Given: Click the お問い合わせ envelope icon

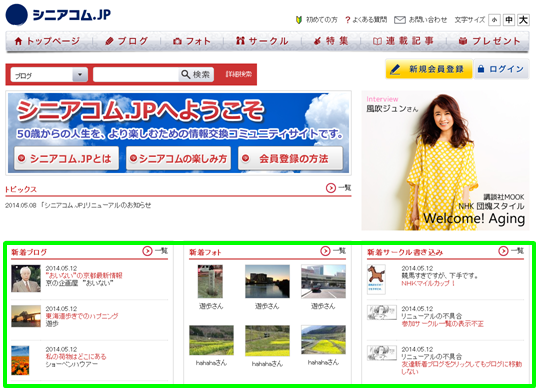Looking at the screenshot, I should click(400, 20).
